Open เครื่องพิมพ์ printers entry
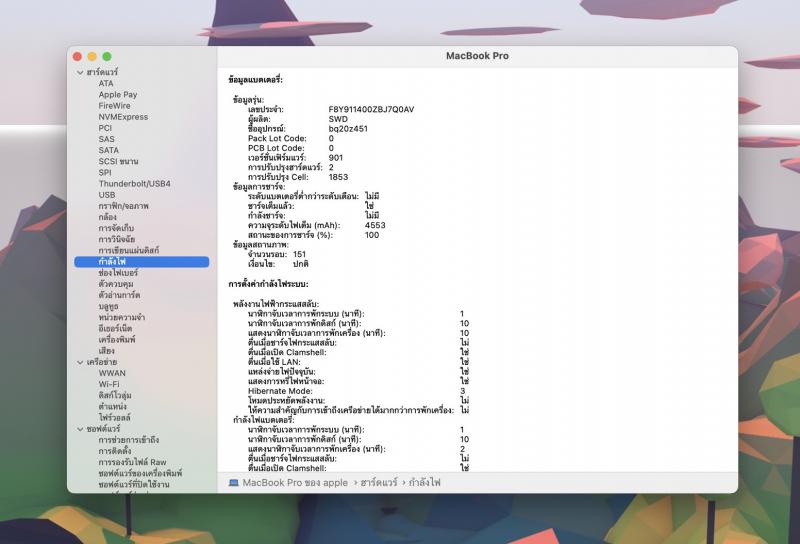Viewport: 800px width, 544px height. pyautogui.click(x=117, y=340)
